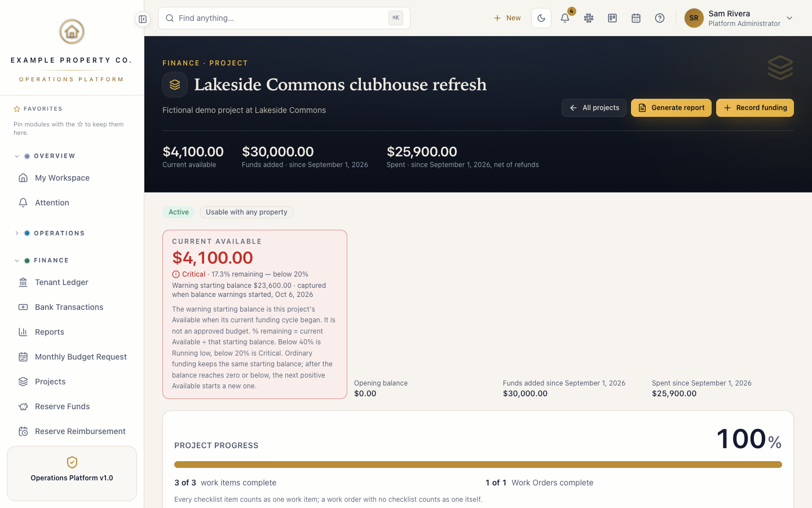Collapse the sidebar panel toggle
This screenshot has width=812, height=508.
coord(143,19)
